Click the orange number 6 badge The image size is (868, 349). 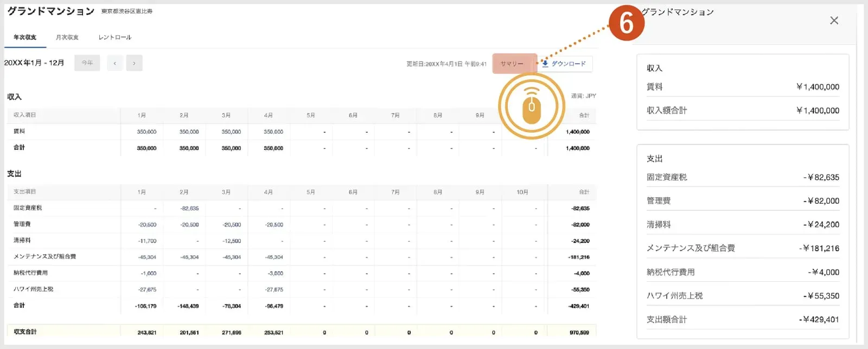click(x=627, y=23)
